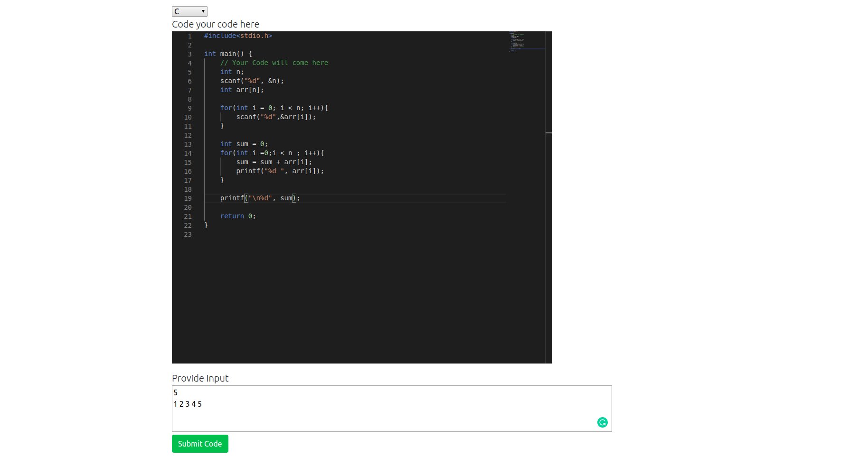
Task: Click the code minimap preview
Action: (x=527, y=42)
